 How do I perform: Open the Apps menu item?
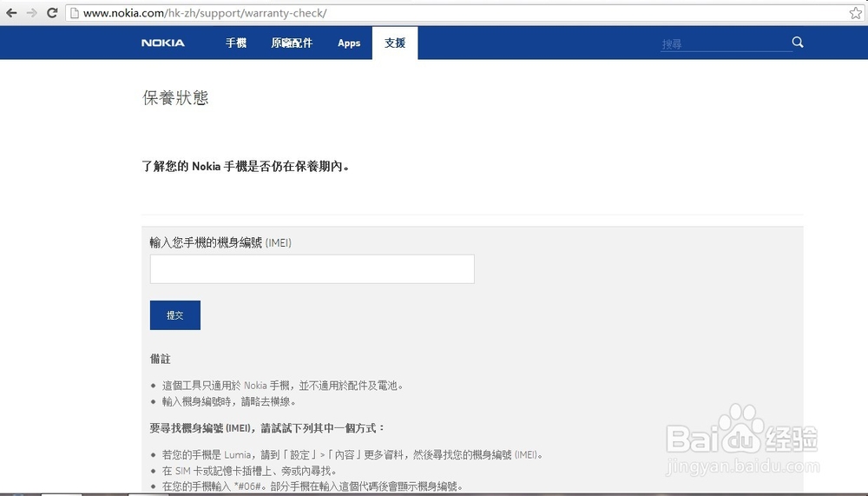pyautogui.click(x=349, y=43)
